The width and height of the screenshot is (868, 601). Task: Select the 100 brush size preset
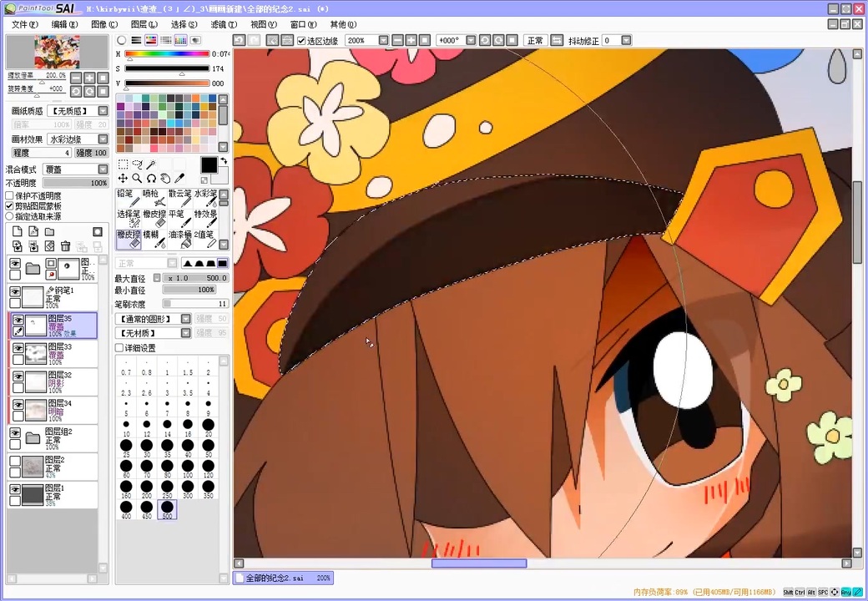pyautogui.click(x=188, y=468)
